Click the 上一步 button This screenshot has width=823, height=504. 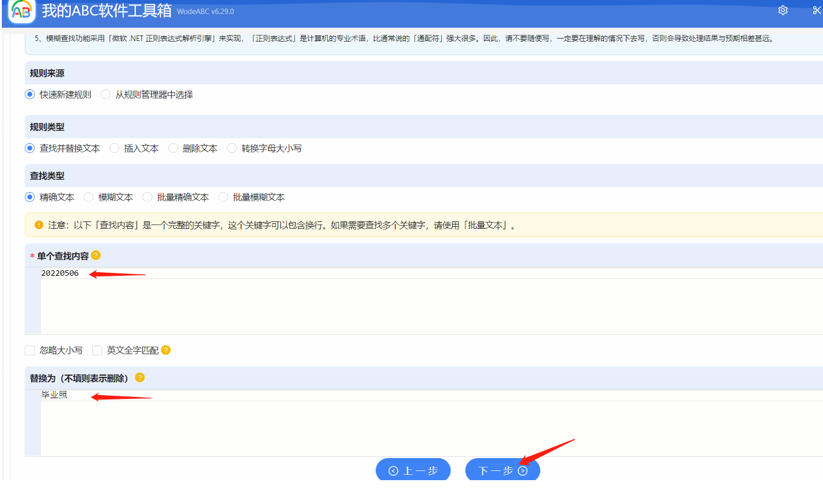[x=413, y=471]
